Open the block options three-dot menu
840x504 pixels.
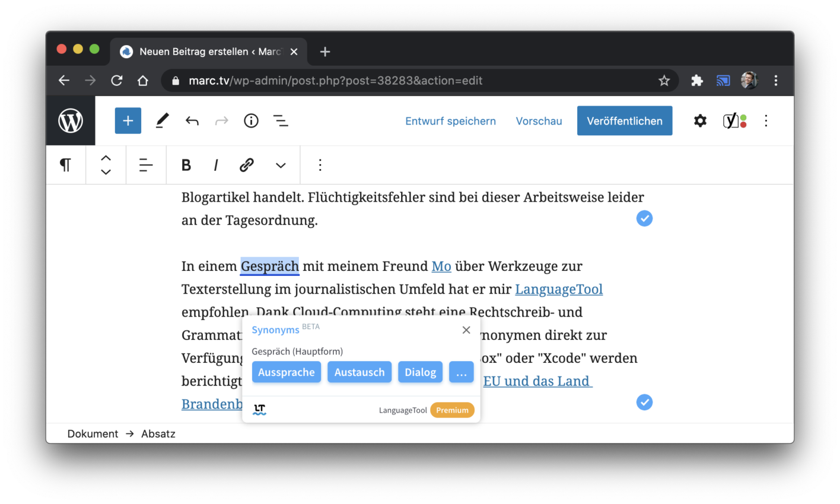pyautogui.click(x=320, y=165)
